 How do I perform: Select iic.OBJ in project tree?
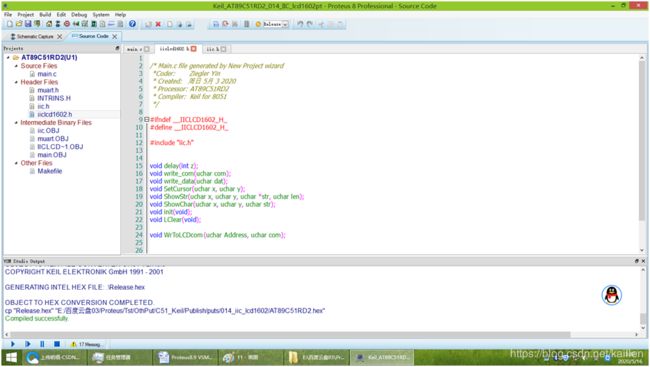48,131
